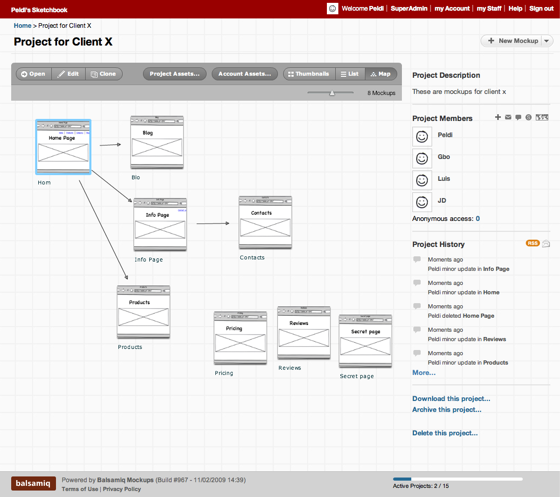The image size is (560, 497).
Task: Add a project member with plus icon
Action: [498, 117]
